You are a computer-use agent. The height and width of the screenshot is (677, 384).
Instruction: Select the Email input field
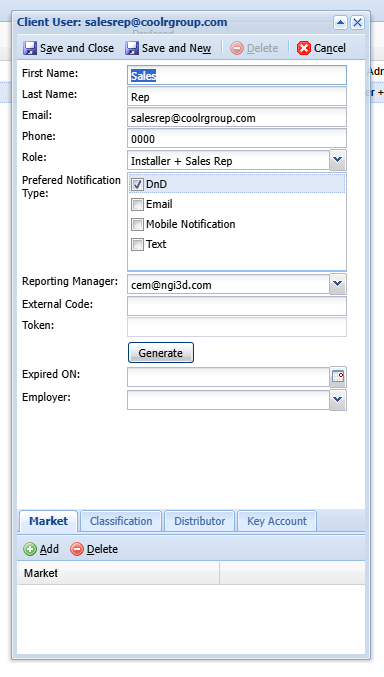click(x=237, y=117)
